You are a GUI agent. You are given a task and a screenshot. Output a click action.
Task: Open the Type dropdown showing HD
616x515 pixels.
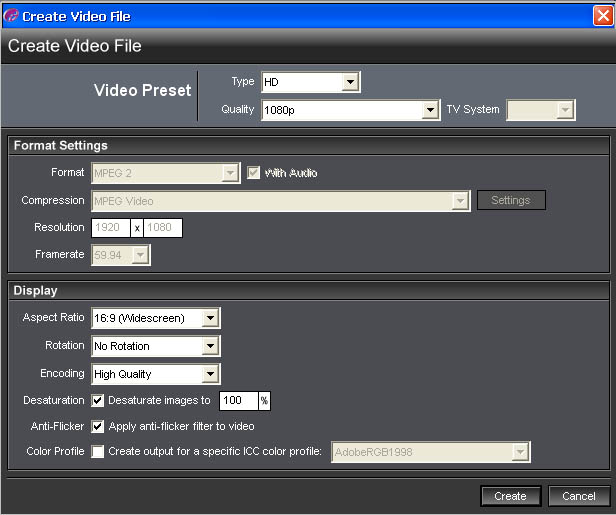coord(311,82)
